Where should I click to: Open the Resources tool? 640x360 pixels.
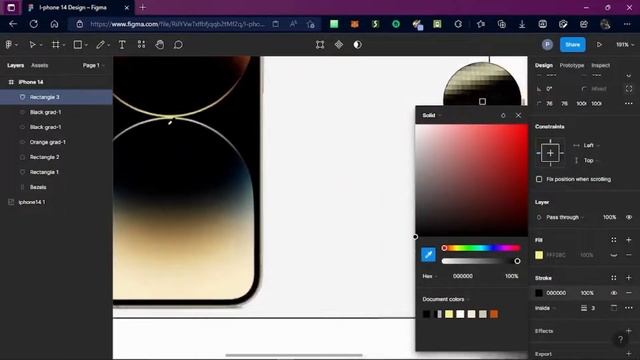141,45
